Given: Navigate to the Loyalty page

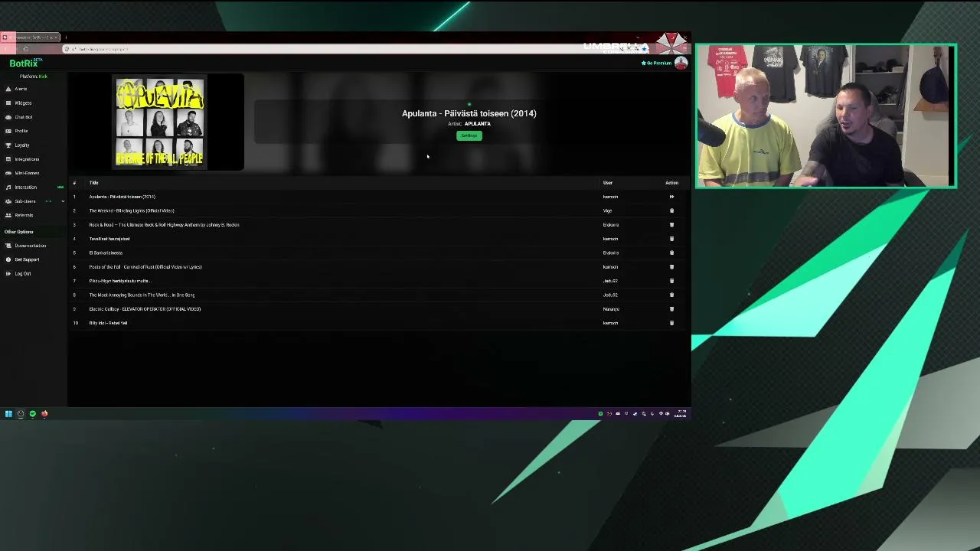Looking at the screenshot, I should pos(22,145).
